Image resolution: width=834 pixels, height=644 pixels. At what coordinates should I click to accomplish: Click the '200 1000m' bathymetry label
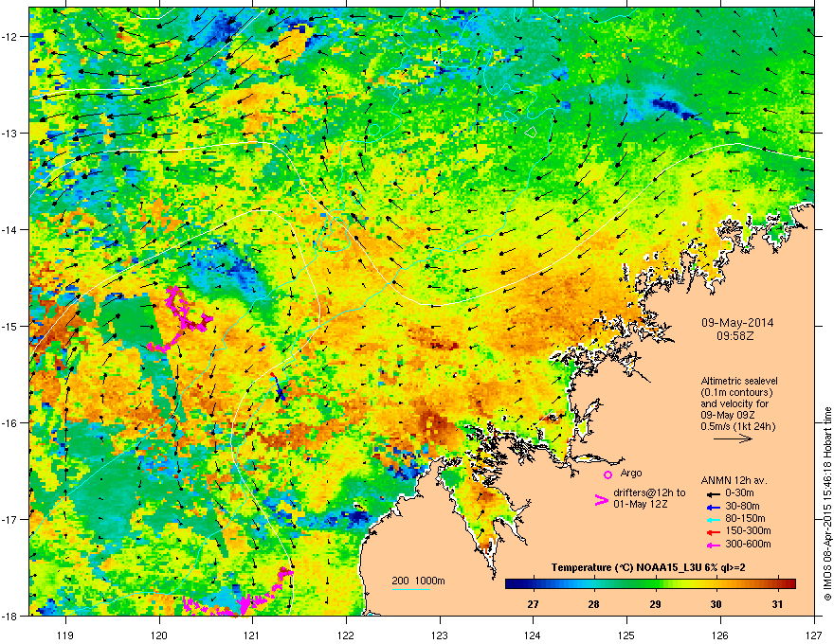[418, 581]
